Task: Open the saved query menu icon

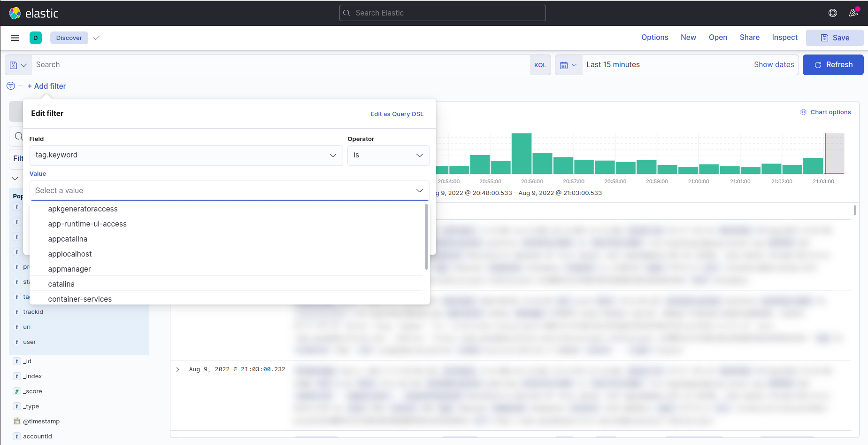Action: (18, 65)
